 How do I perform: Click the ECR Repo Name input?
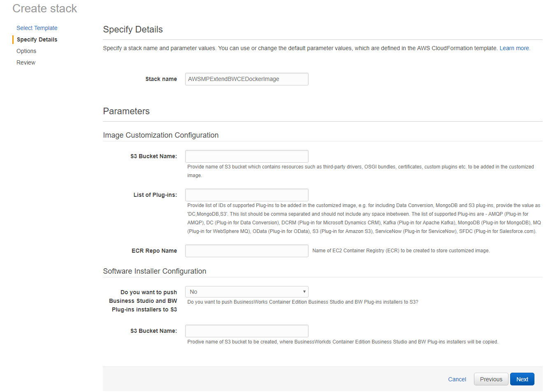[246, 251]
